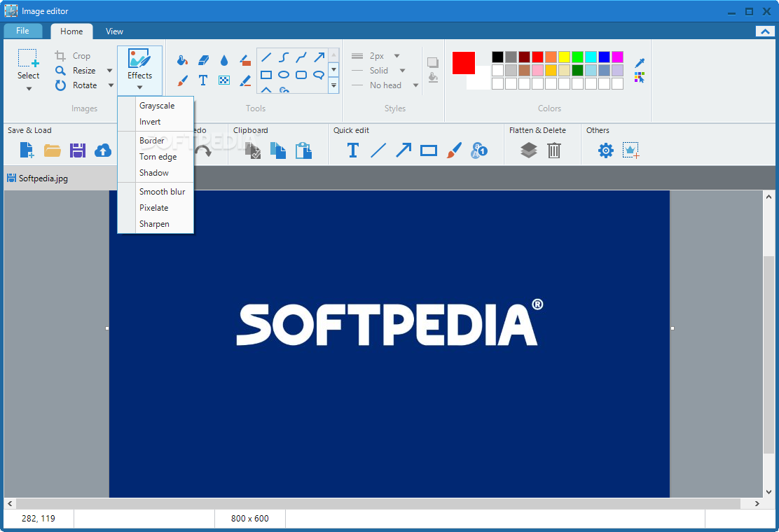Add a numbered step counter

[x=479, y=150]
